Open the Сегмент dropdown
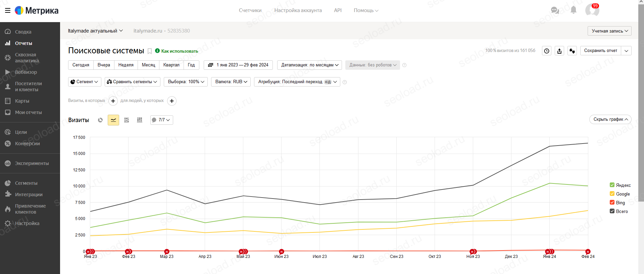This screenshot has height=274, width=644. tap(85, 82)
